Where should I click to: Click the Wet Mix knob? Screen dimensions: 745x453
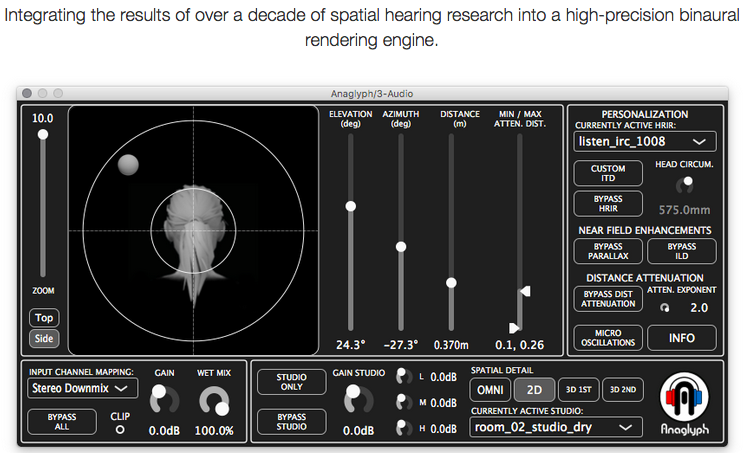pos(214,401)
